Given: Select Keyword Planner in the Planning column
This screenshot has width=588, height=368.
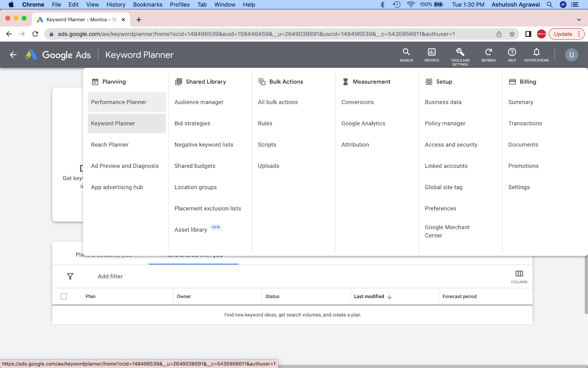Looking at the screenshot, I should pyautogui.click(x=127, y=123).
